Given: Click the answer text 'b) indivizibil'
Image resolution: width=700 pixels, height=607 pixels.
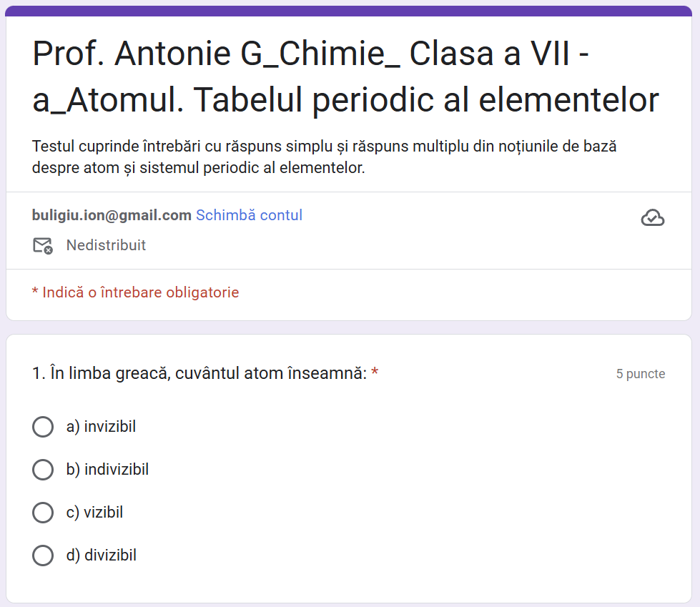Looking at the screenshot, I should pyautogui.click(x=107, y=470).
